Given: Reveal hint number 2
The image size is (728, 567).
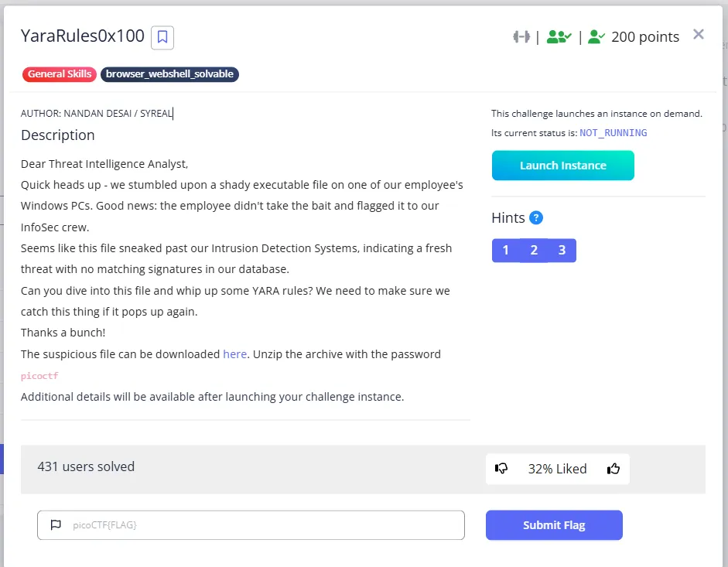Looking at the screenshot, I should [534, 251].
